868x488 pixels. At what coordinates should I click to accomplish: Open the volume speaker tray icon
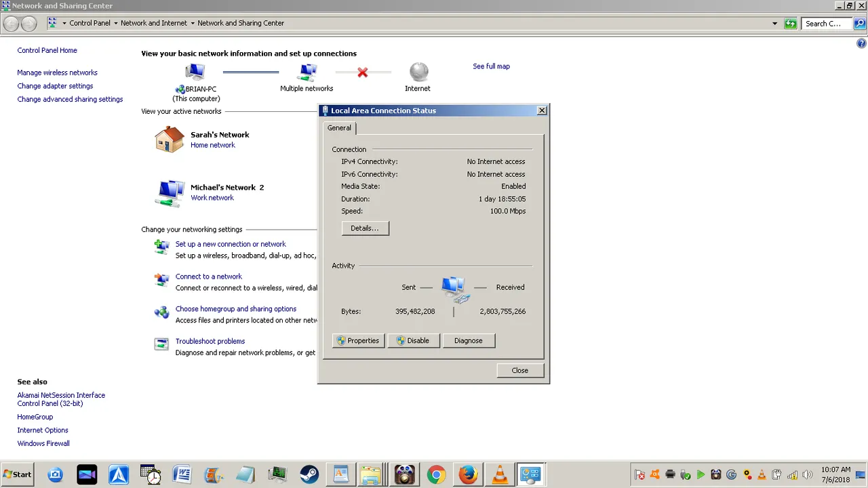807,474
